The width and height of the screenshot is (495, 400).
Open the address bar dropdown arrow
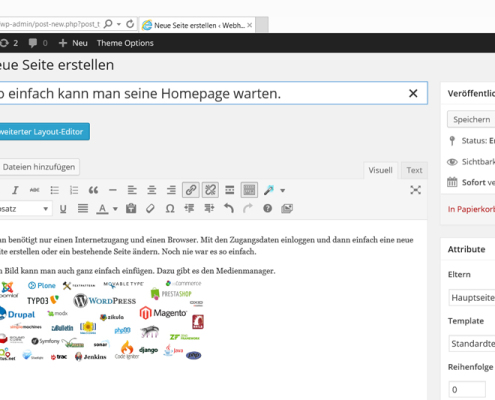(x=119, y=24)
